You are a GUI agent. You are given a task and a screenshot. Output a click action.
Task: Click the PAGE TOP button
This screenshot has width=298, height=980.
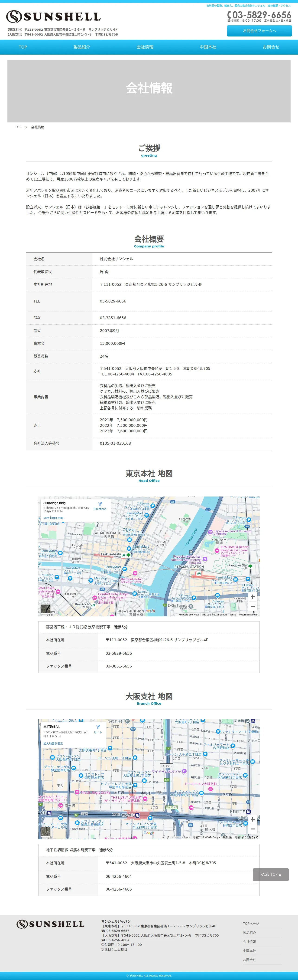coord(271,874)
